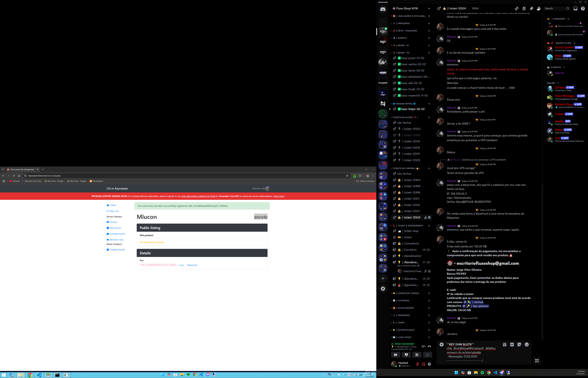Open the GIF picker in Discord
Viewport: 588px width, 378px height.
[512, 345]
